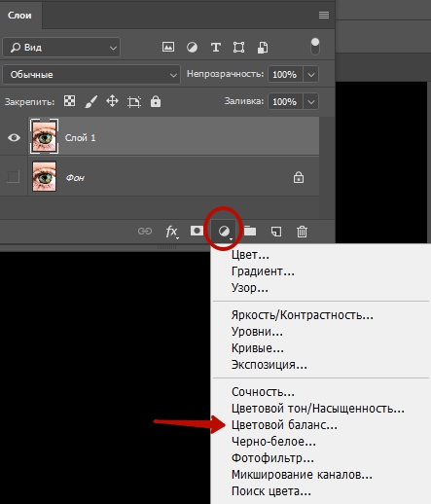Expand the Заливка slider arrow
This screenshot has width=431, height=504.
click(311, 102)
